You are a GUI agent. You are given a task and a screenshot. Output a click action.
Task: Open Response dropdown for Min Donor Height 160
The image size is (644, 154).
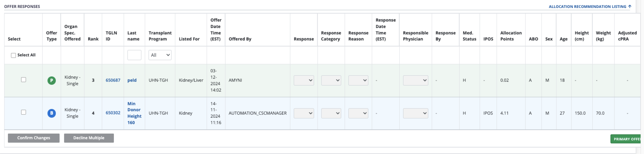click(304, 113)
